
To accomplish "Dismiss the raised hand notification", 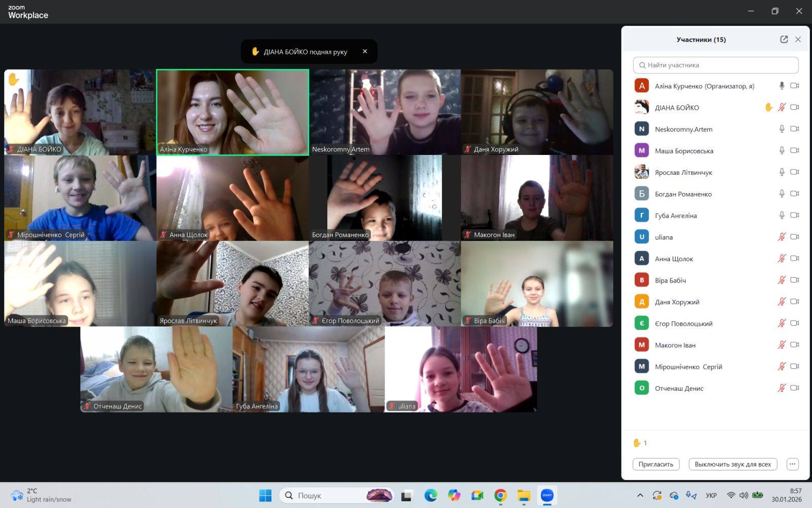I will coord(365,51).
